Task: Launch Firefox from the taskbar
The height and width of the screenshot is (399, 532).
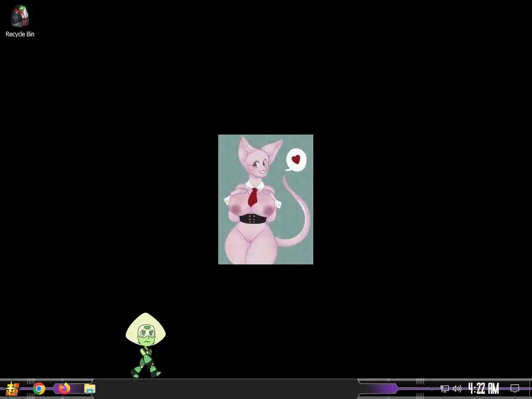Action: click(x=64, y=388)
